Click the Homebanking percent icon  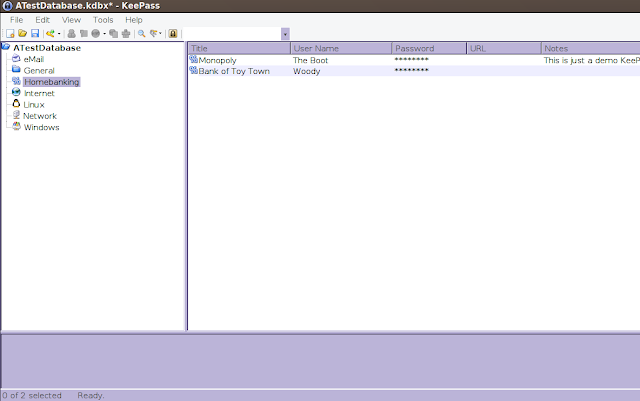coord(16,81)
